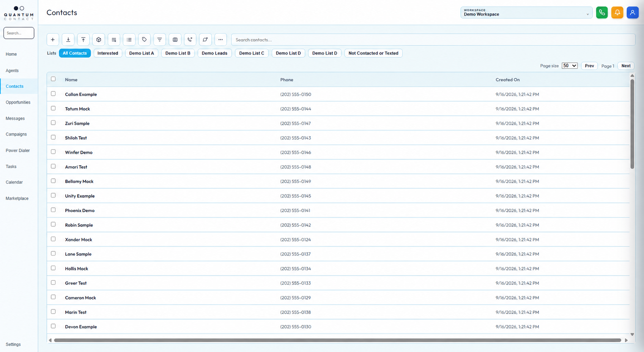This screenshot has width=644, height=352.
Task: Tick the checkbox beside Phoenix Demo
Action: pos(53,210)
